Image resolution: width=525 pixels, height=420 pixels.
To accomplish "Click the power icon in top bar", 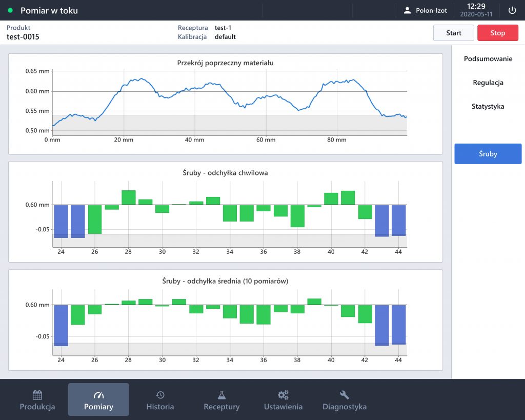I will pyautogui.click(x=512, y=10).
